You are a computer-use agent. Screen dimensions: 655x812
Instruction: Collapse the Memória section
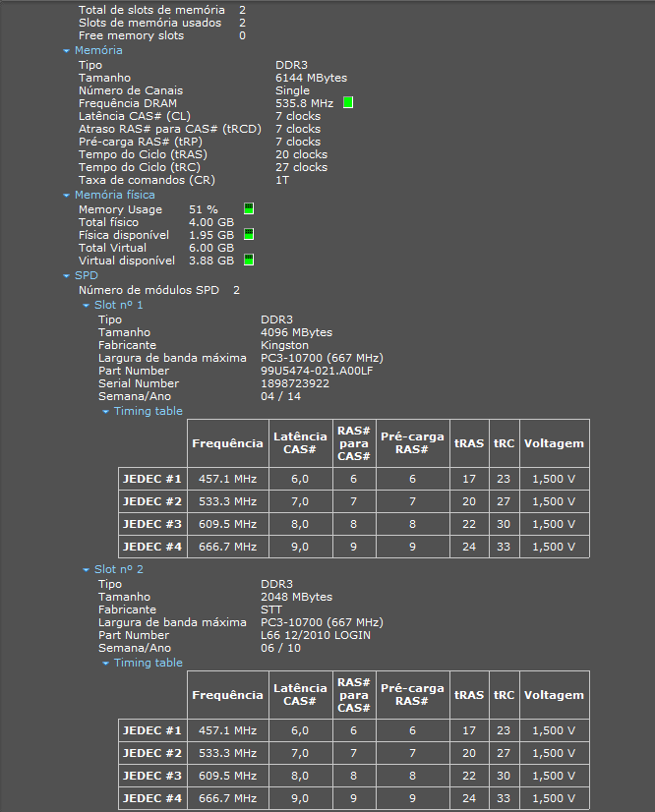click(x=66, y=51)
